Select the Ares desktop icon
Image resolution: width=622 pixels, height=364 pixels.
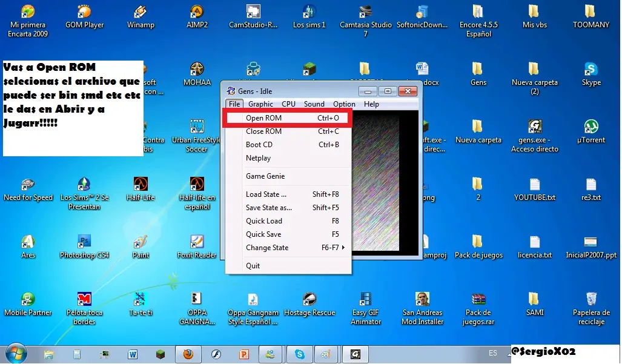click(x=28, y=248)
